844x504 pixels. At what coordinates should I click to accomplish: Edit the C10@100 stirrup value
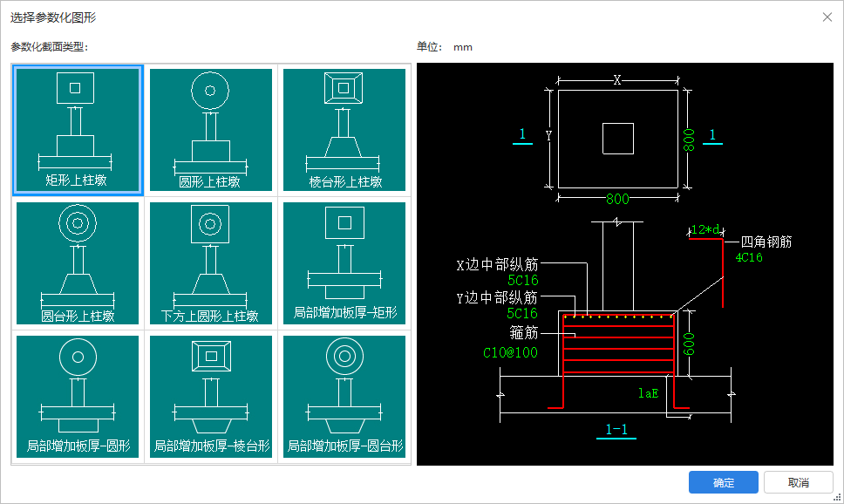coord(510,352)
